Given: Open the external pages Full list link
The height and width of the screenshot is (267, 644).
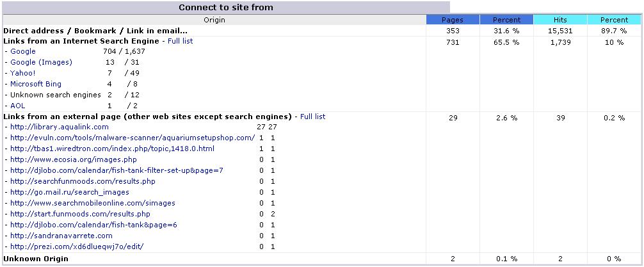Looking at the screenshot, I should click(312, 117).
